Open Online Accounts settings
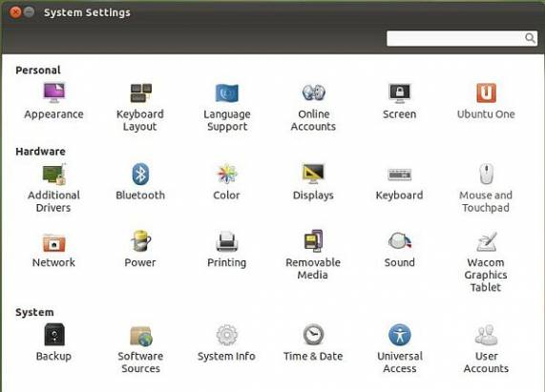Image resolution: width=545 pixels, height=392 pixels. pos(313,107)
